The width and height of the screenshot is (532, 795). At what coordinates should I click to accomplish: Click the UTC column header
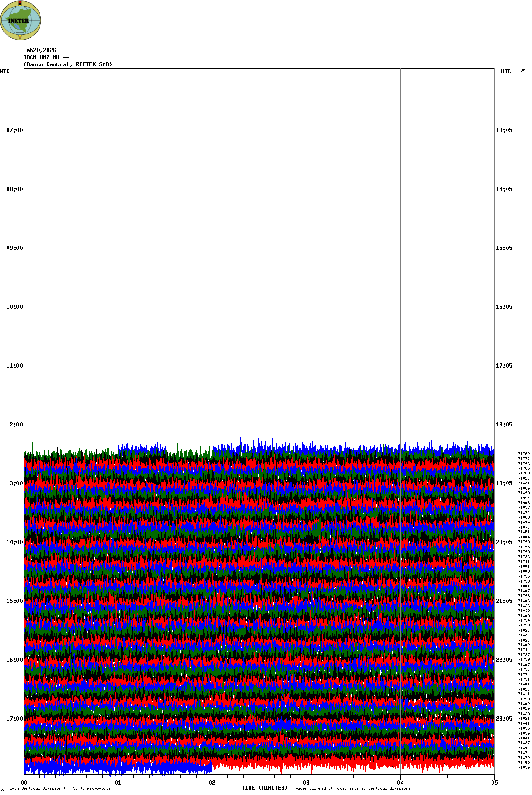[x=506, y=72]
